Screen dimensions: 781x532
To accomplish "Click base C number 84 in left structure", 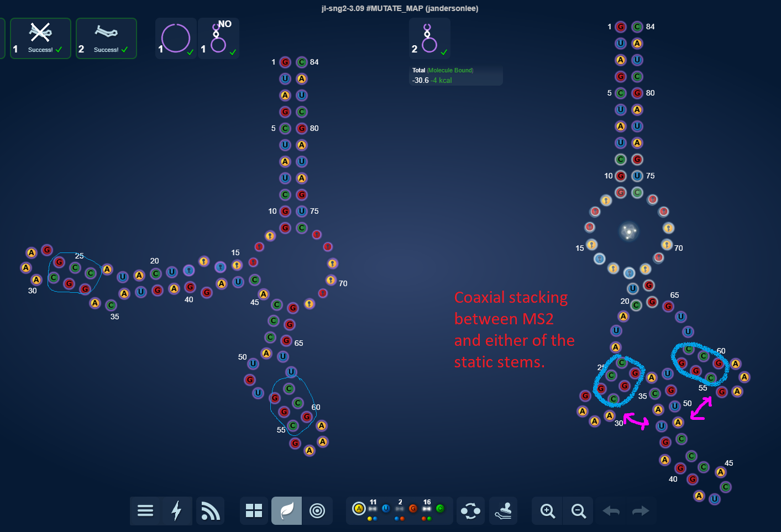I will 302,62.
